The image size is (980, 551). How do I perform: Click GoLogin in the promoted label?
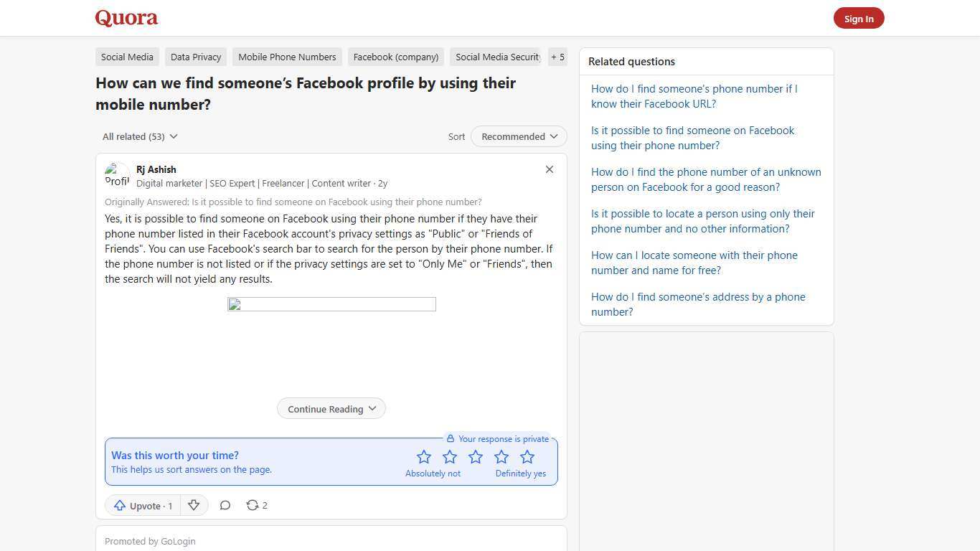(178, 541)
